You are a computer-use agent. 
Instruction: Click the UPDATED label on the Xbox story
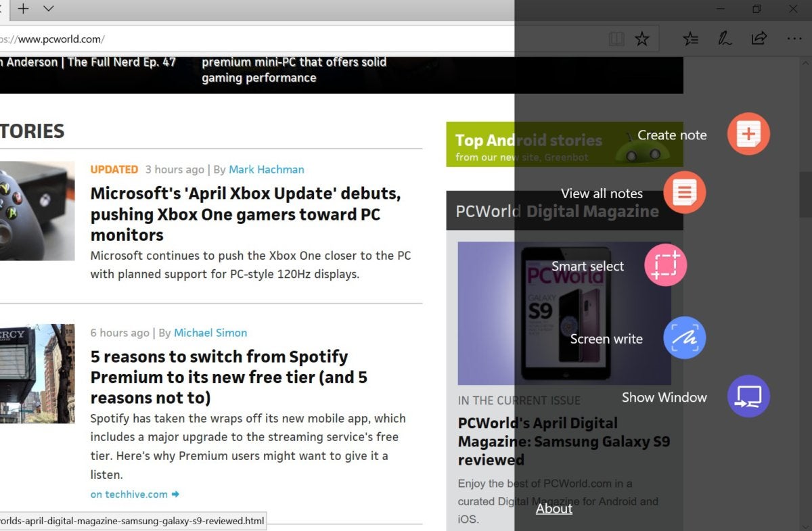114,170
